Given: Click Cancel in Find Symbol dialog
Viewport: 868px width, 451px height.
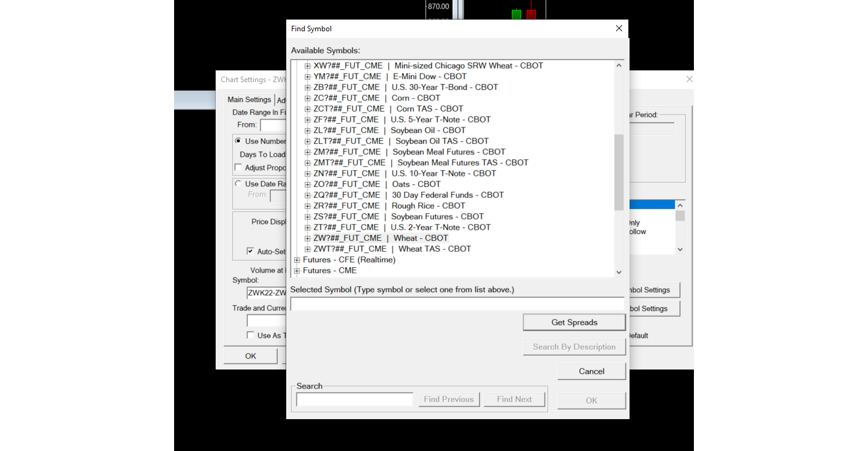Looking at the screenshot, I should [592, 371].
